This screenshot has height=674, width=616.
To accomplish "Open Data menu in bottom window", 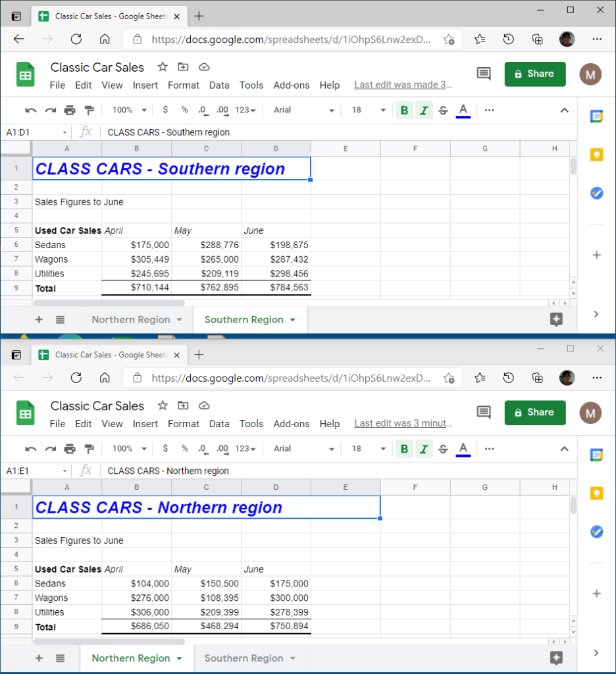I will pos(219,424).
